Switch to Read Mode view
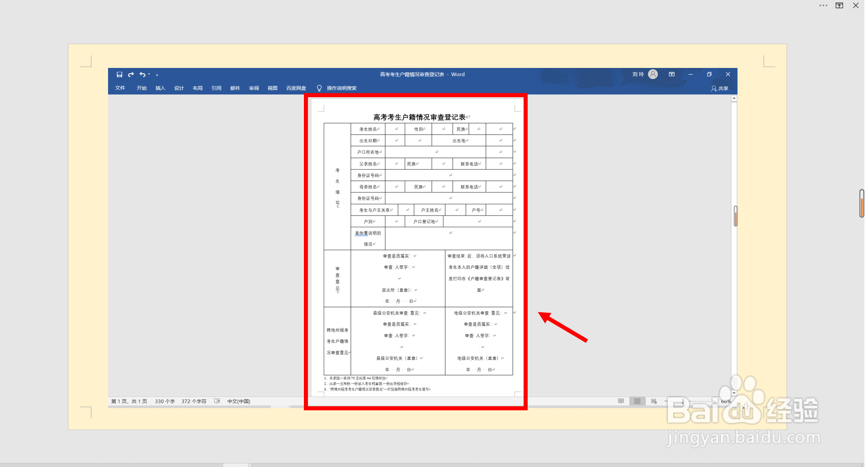Screen dimensions: 868x467 click(621, 401)
